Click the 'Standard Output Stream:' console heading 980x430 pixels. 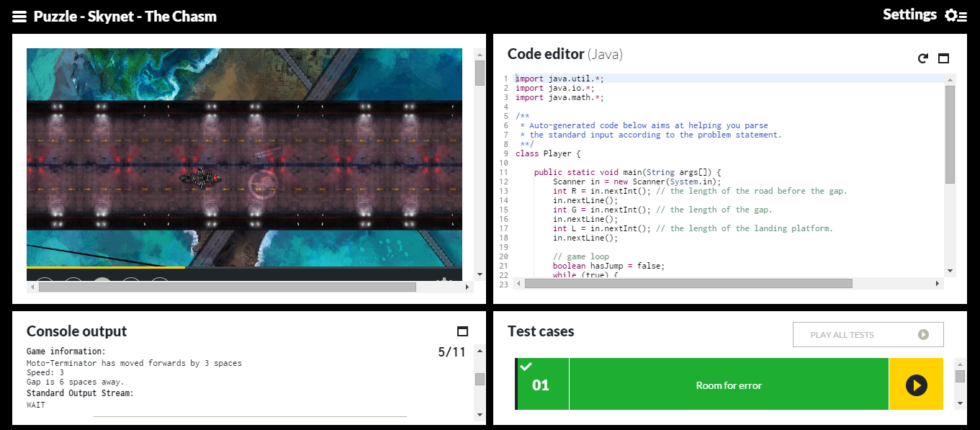click(80, 393)
